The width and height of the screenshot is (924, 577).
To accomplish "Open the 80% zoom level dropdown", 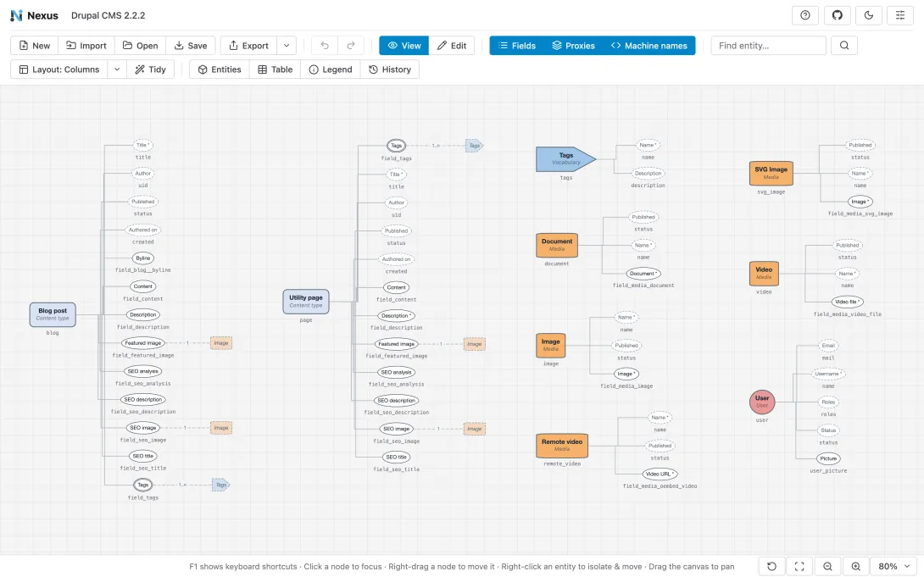I will point(894,566).
